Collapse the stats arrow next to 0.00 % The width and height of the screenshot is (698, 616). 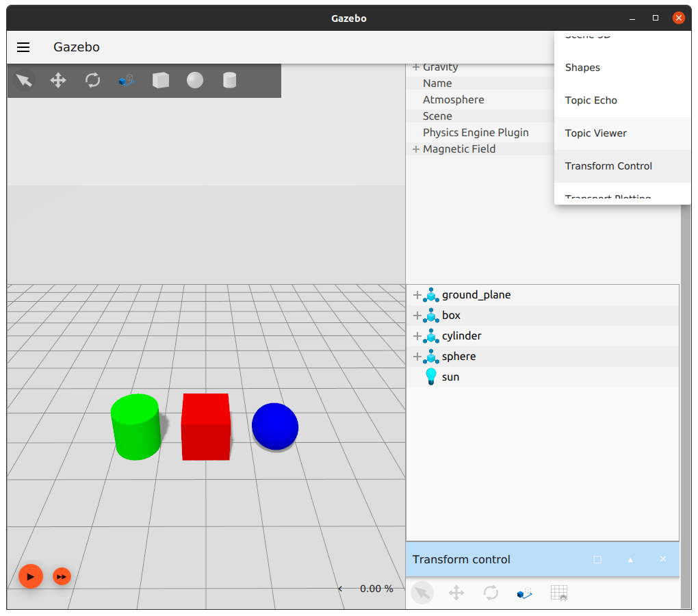tap(341, 589)
